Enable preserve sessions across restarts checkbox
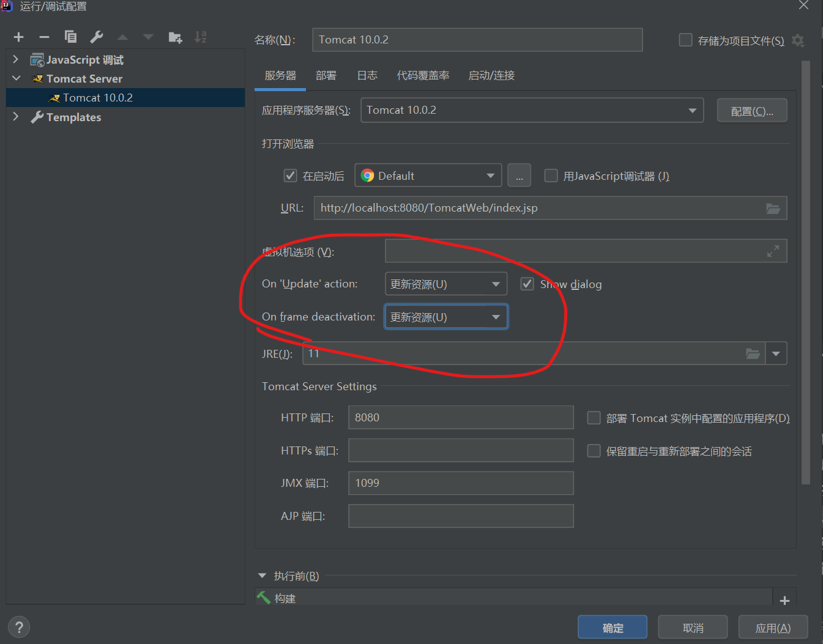 coord(594,451)
